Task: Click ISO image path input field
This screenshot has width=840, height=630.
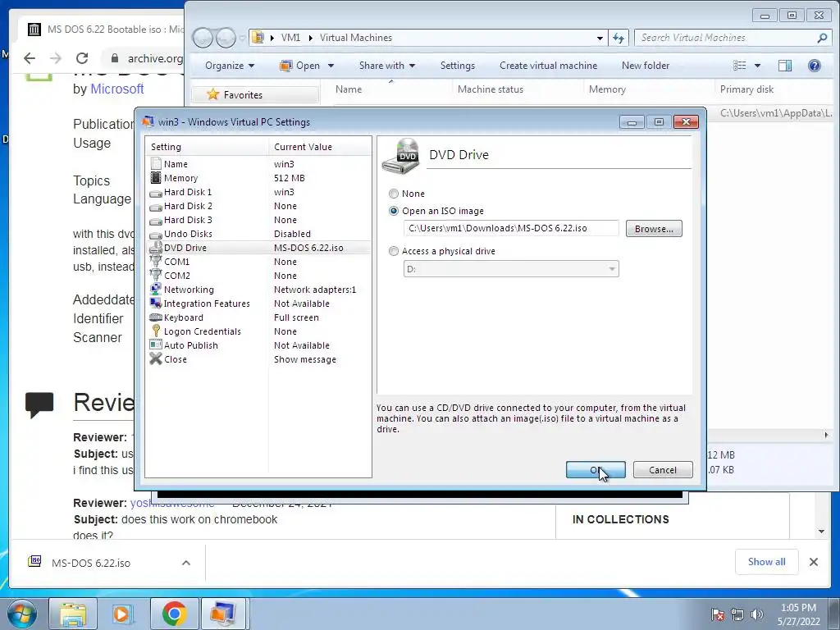Action: pos(511,228)
